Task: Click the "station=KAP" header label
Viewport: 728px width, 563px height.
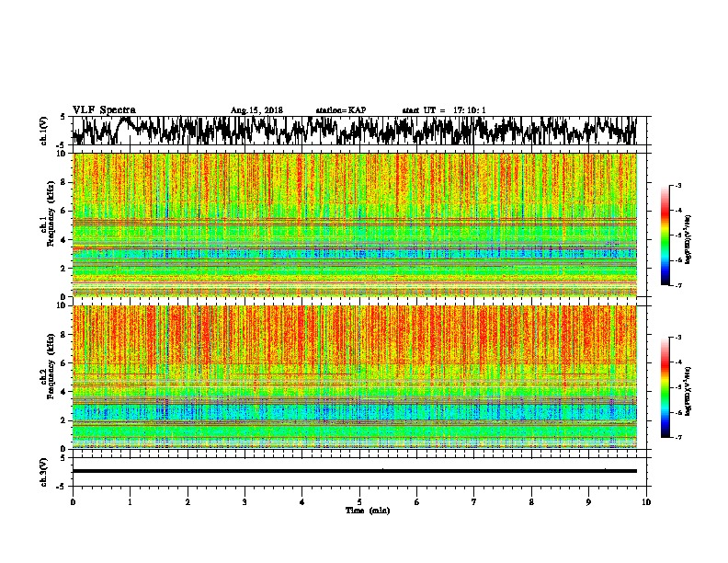Action: tap(341, 110)
